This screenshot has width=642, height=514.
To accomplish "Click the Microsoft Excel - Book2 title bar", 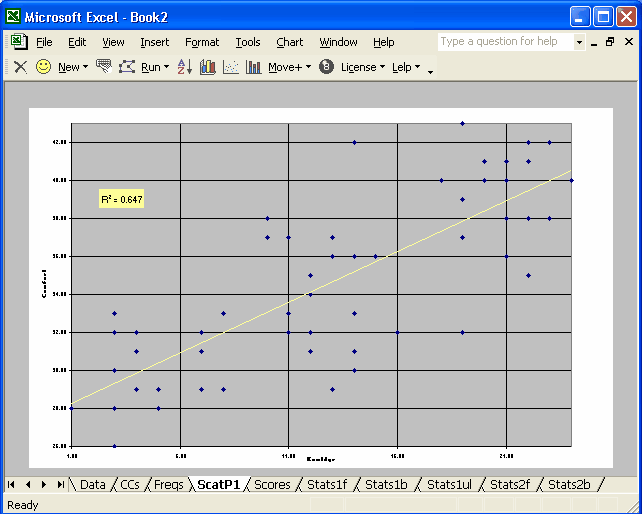I will (287, 17).
